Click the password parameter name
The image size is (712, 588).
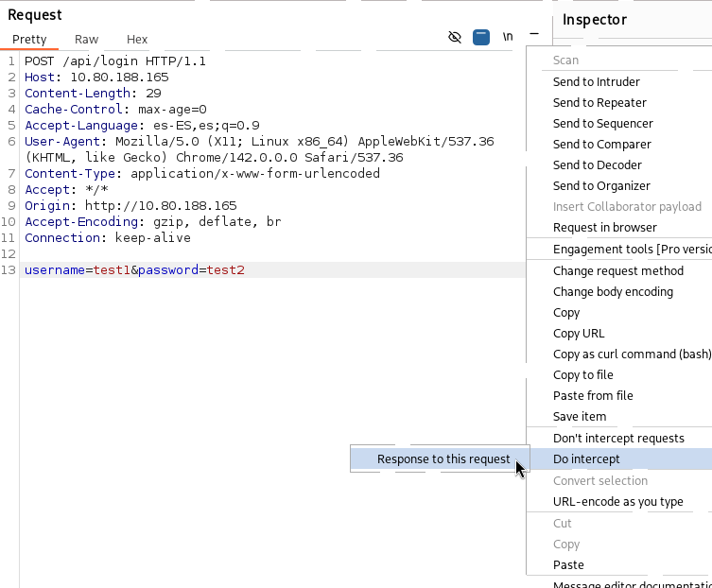168,270
